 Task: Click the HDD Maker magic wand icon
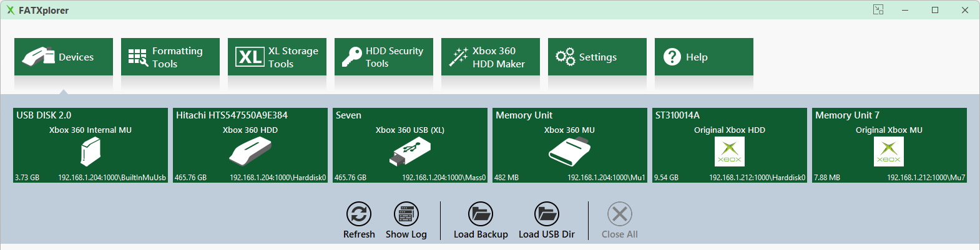pyautogui.click(x=459, y=57)
